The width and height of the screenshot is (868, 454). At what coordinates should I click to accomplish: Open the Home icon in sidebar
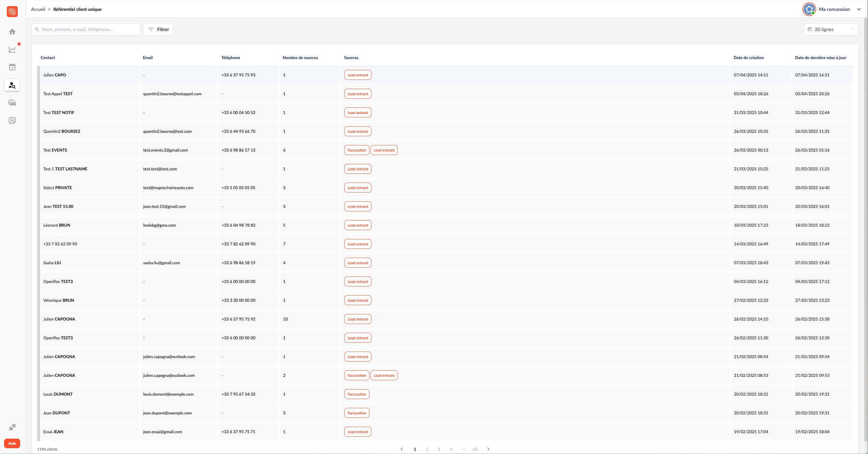[12, 32]
